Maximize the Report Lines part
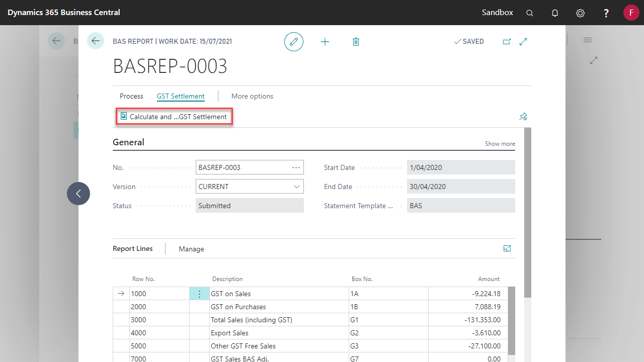644x362 pixels. [x=507, y=248]
